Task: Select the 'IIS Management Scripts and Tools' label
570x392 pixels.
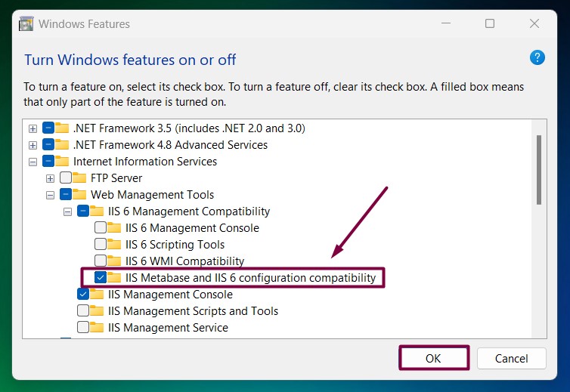Action: [193, 311]
